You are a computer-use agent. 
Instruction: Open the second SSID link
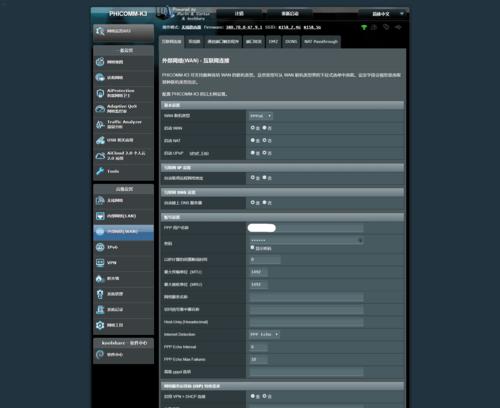click(312, 27)
